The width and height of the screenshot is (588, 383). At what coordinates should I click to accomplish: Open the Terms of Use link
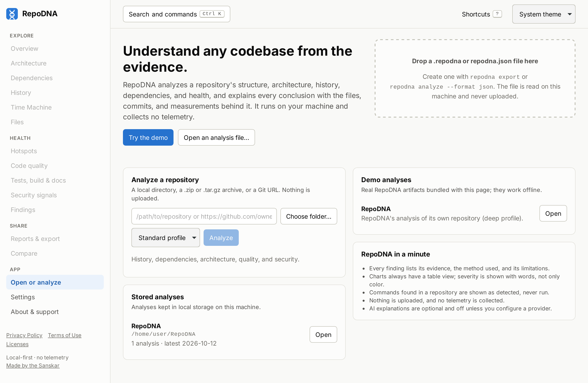[65, 335]
